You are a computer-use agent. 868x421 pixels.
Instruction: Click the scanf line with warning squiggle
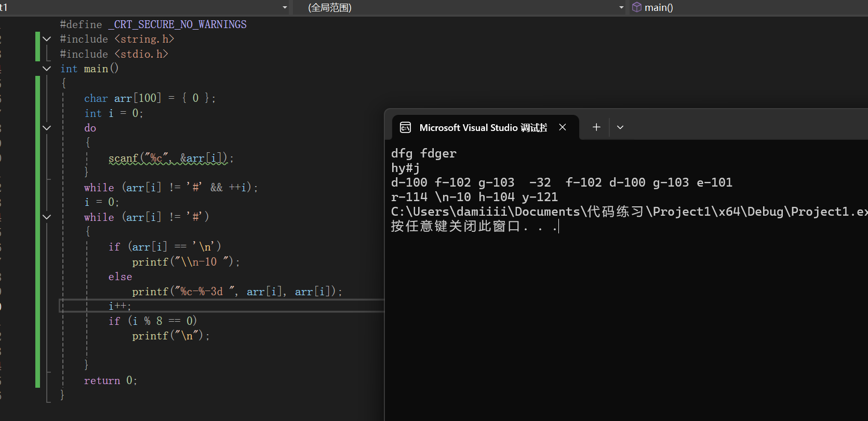coord(171,158)
